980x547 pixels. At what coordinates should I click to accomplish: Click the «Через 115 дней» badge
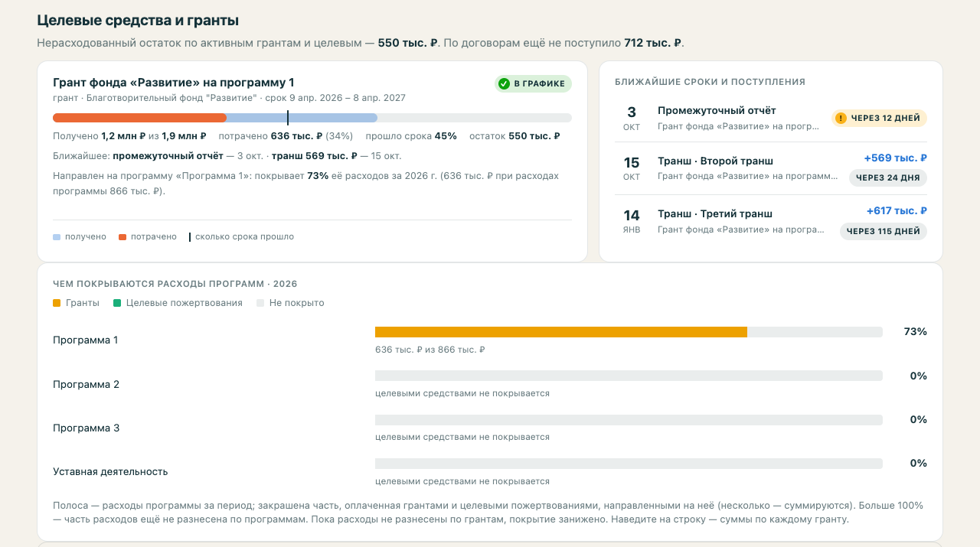[884, 231]
